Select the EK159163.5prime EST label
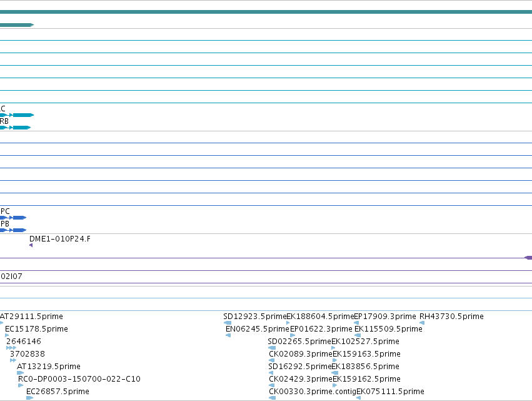This screenshot has width=532, height=401. pos(366,354)
